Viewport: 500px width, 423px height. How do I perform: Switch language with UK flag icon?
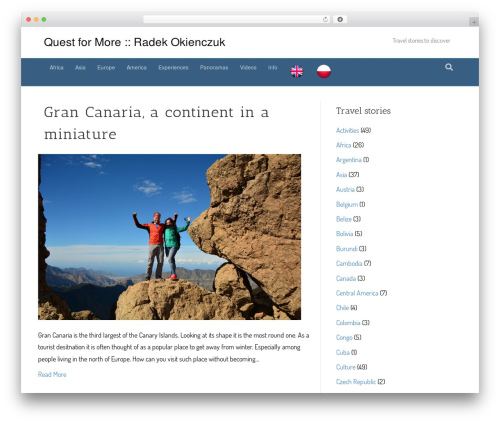tap(297, 71)
